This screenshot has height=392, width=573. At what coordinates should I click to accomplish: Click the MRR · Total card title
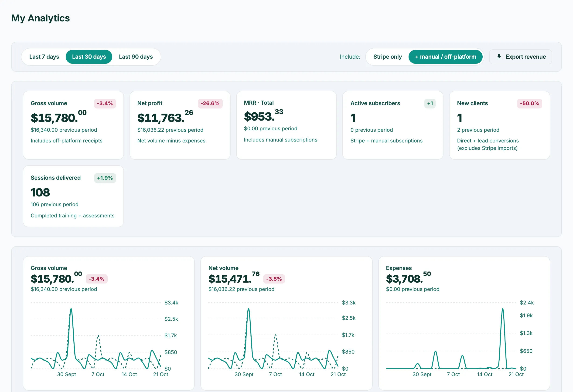pyautogui.click(x=259, y=103)
